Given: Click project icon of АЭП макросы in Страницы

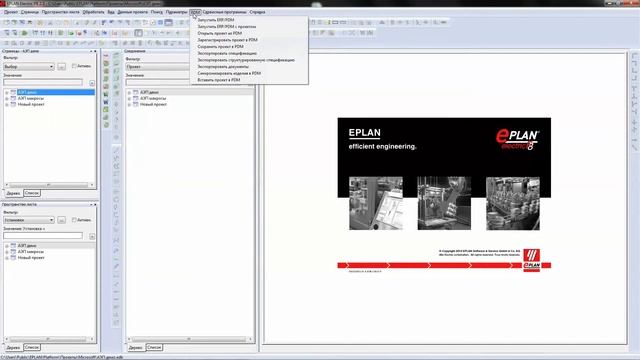Looking at the screenshot, I should pos(13,99).
